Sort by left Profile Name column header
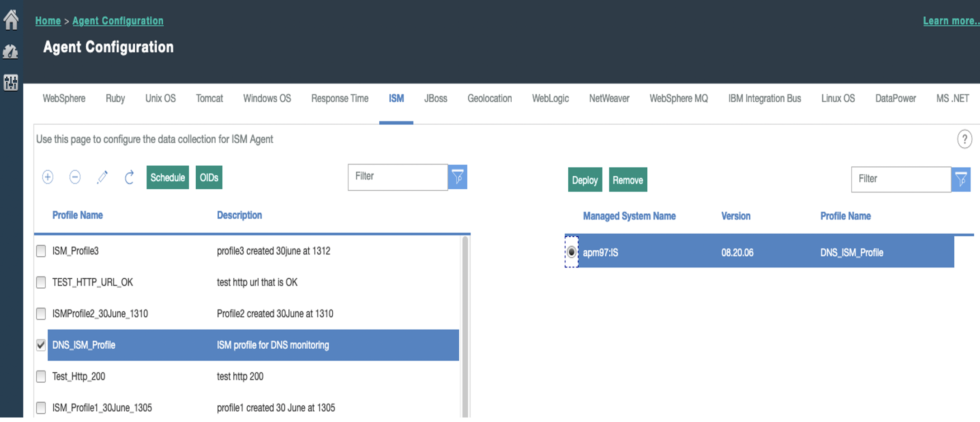 pos(78,215)
